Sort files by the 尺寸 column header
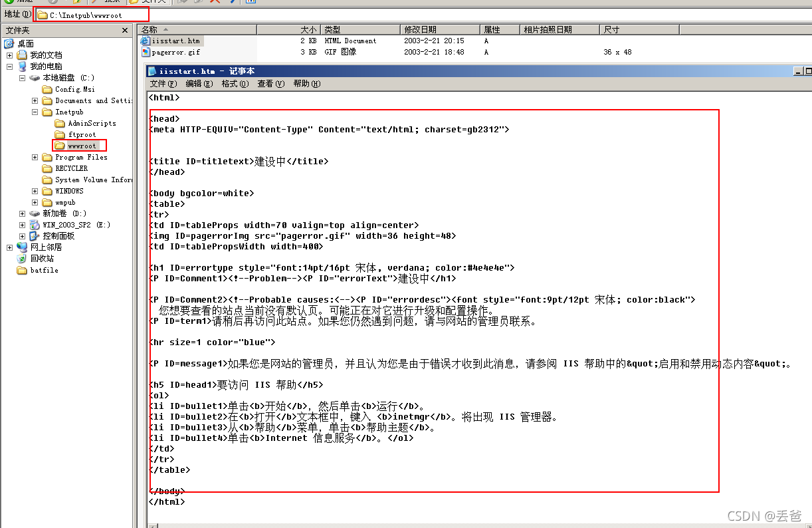 (x=640, y=29)
